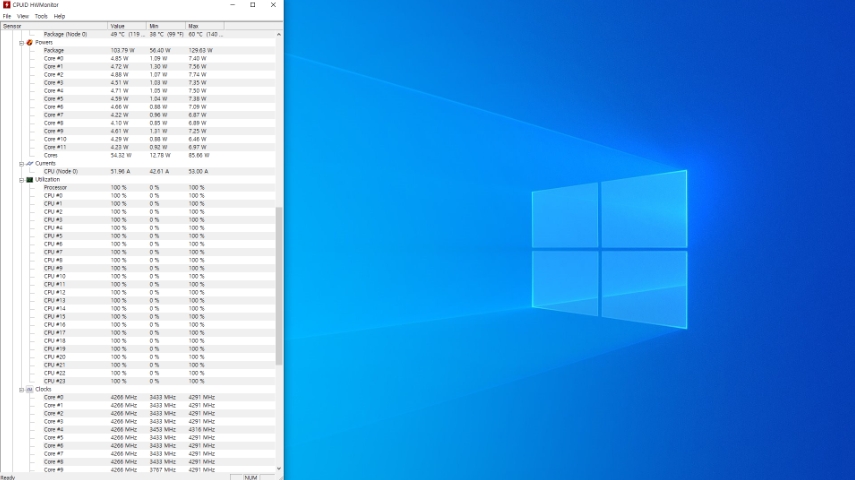Click the CPUID HWMonitor title bar icon
Image resolution: width=855 pixels, height=480 pixels.
click(x=7, y=4)
